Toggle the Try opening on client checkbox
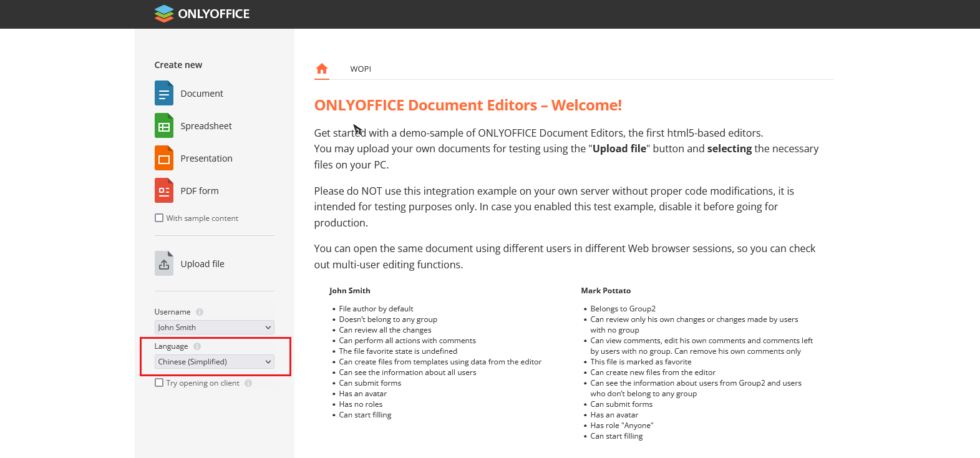 coord(159,383)
